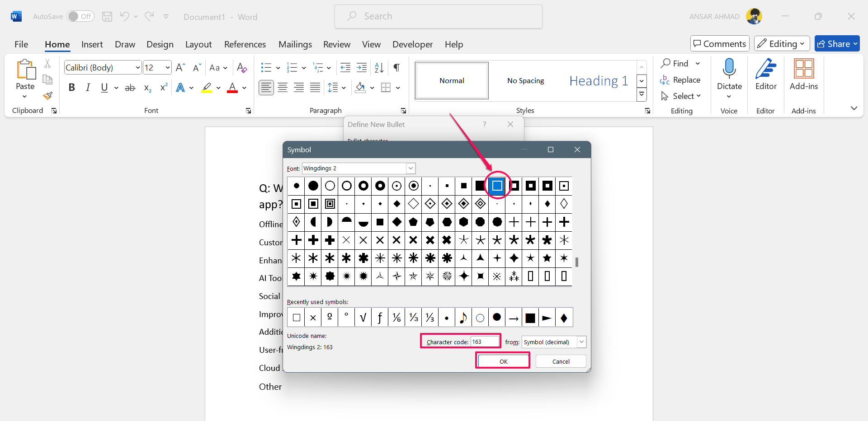Screen dimensions: 868x421
Task: Click Cancel in the Symbol dialog
Action: (561, 361)
